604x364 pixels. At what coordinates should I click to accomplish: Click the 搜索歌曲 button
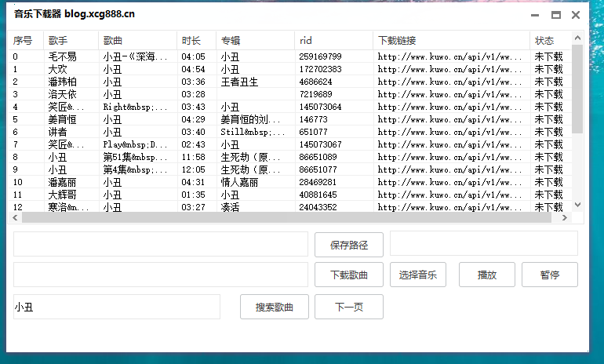pos(275,307)
